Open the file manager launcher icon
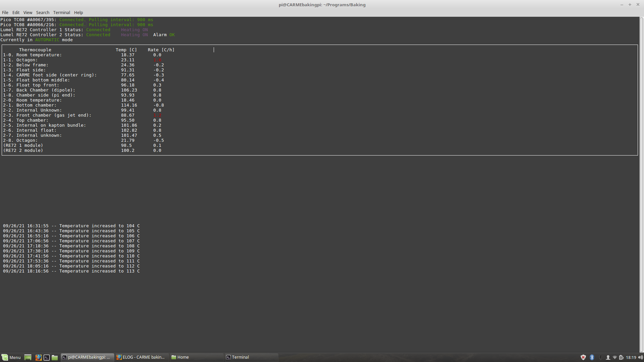This screenshot has width=644, height=362. tap(55, 357)
